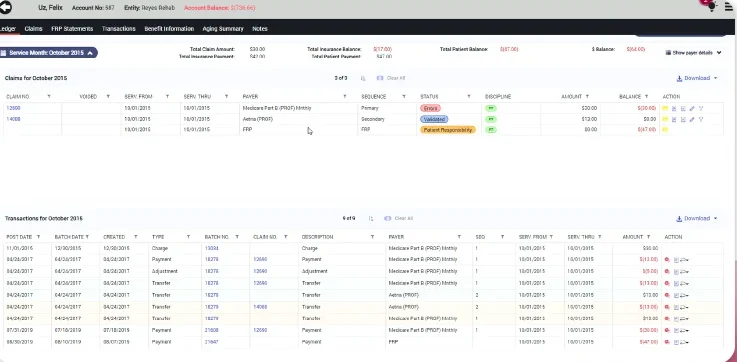Click the orange Patient Responsibility status badge
737x362 pixels.
tap(448, 130)
